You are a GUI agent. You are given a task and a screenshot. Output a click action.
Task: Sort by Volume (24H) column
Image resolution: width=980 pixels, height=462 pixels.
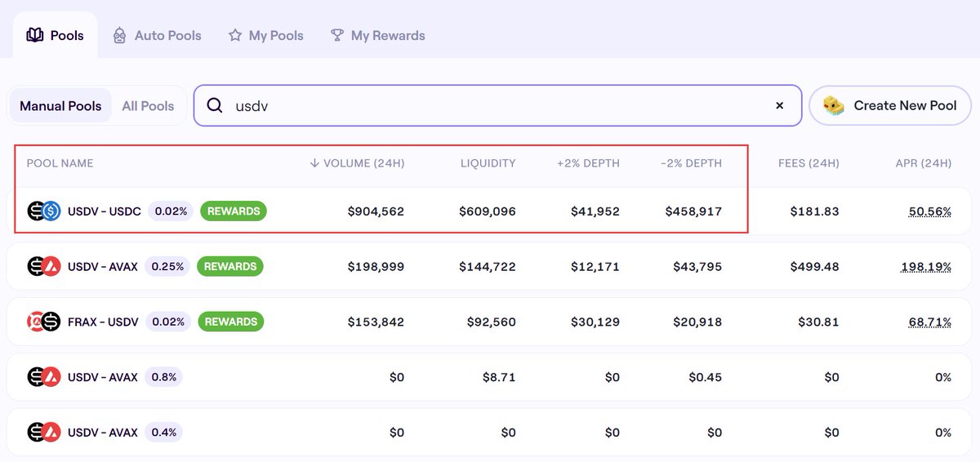point(357,163)
